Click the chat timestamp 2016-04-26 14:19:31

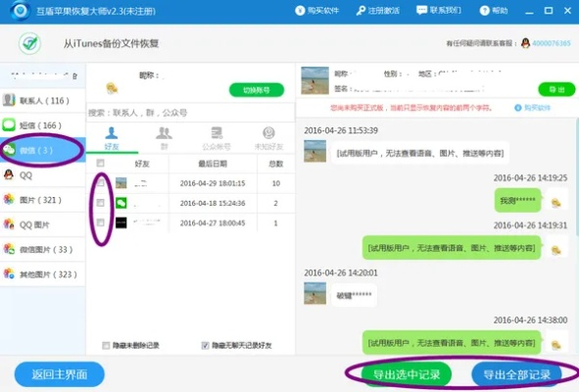(530, 225)
